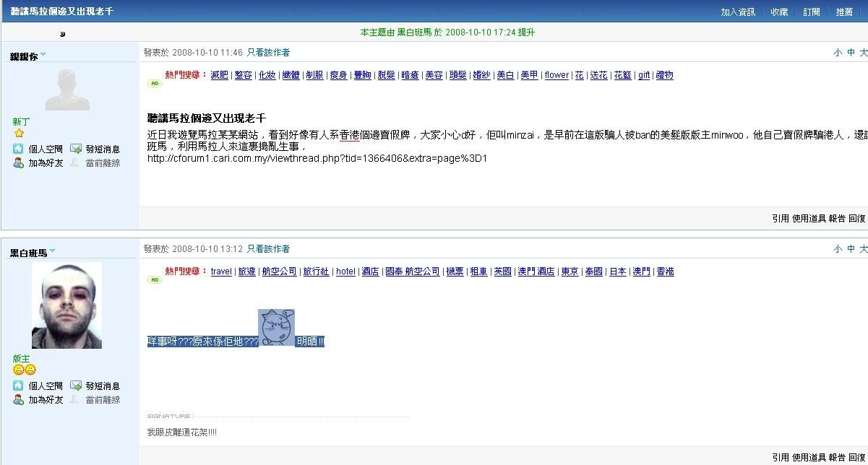Viewport: 868px width, 465px height.
Task: Open the cforum1.cari.com.my thread URL
Action: coord(317,158)
